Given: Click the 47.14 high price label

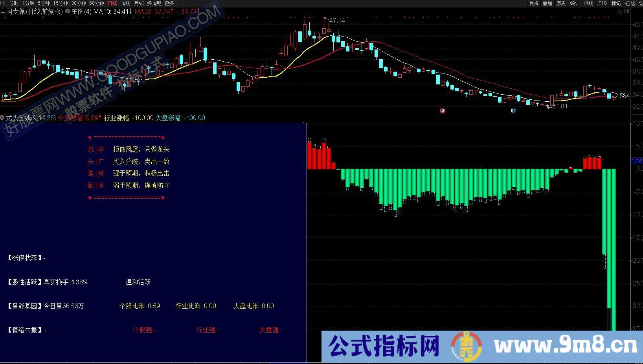Looking at the screenshot, I should 337,20.
